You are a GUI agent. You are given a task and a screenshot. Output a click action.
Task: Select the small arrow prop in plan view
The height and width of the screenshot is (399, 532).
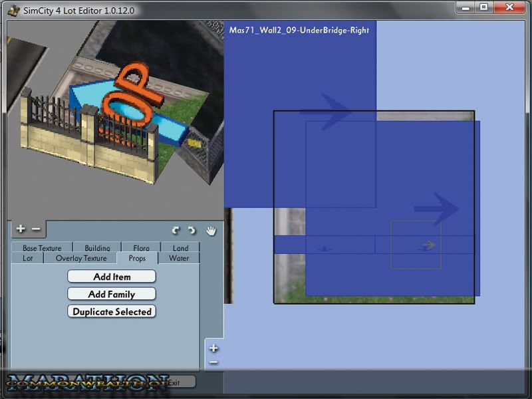[428, 245]
